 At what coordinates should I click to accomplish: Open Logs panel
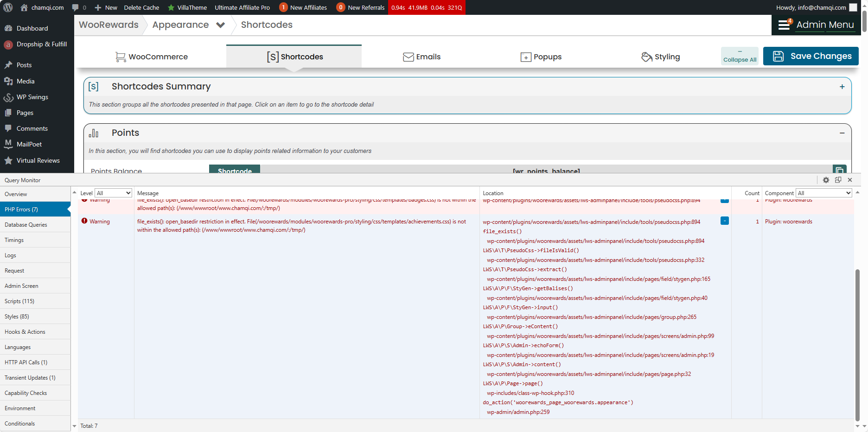pos(35,255)
